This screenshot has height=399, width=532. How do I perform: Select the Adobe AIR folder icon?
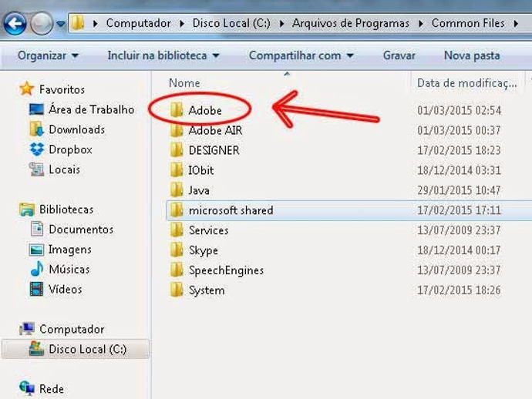pyautogui.click(x=177, y=130)
